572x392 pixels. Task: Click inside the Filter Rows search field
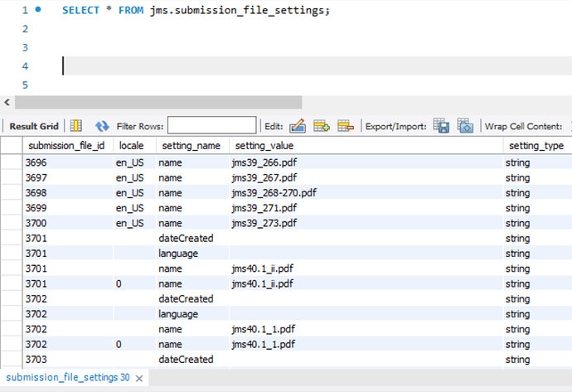(212, 125)
